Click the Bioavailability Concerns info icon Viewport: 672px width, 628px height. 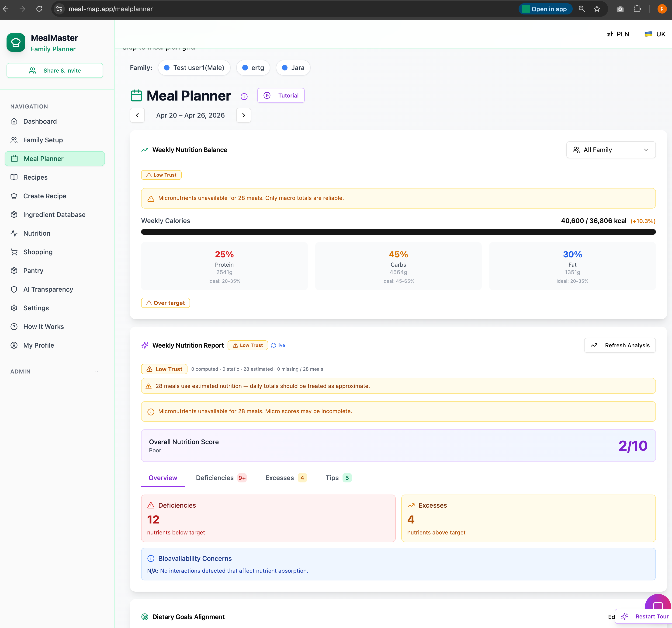tap(151, 559)
